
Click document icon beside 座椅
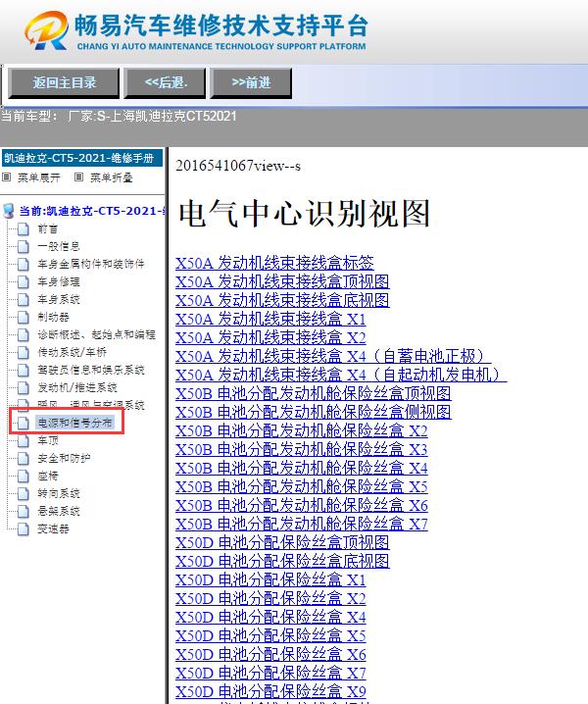(x=23, y=476)
